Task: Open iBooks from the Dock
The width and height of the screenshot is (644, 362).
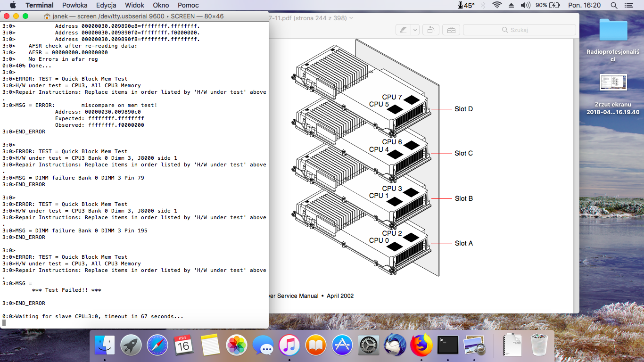Action: pos(315,346)
